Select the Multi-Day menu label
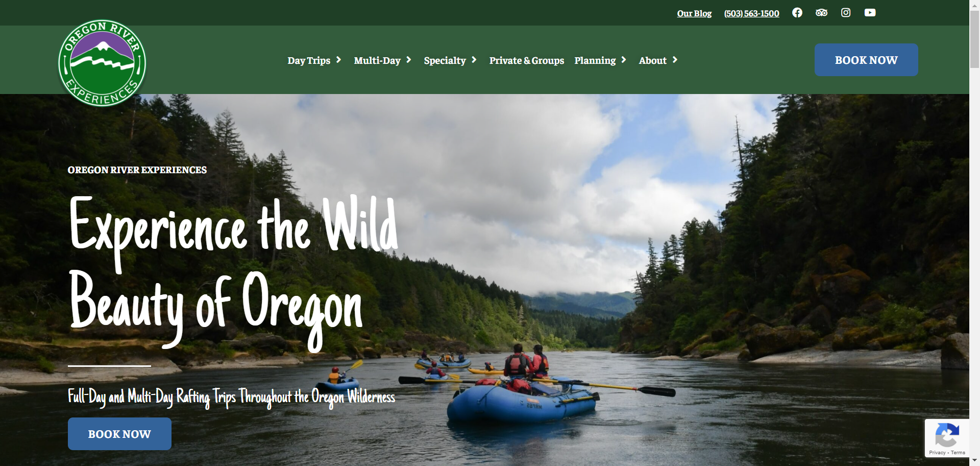 (x=377, y=60)
